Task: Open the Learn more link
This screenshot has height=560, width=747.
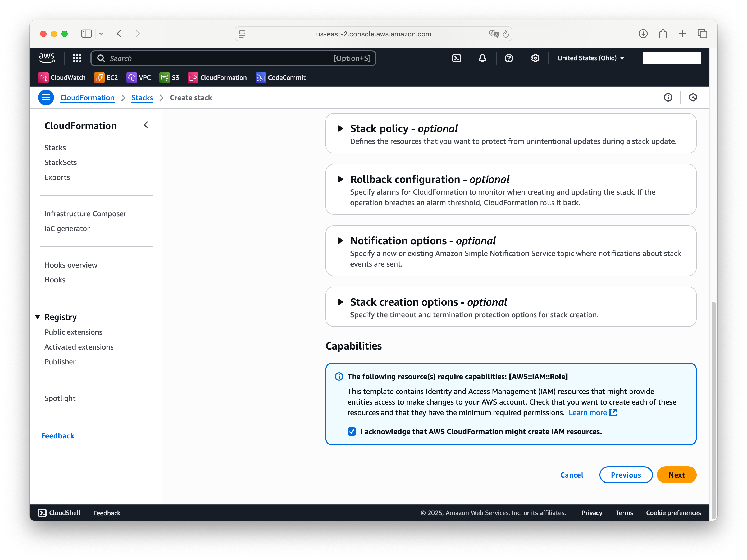Action: (x=587, y=412)
